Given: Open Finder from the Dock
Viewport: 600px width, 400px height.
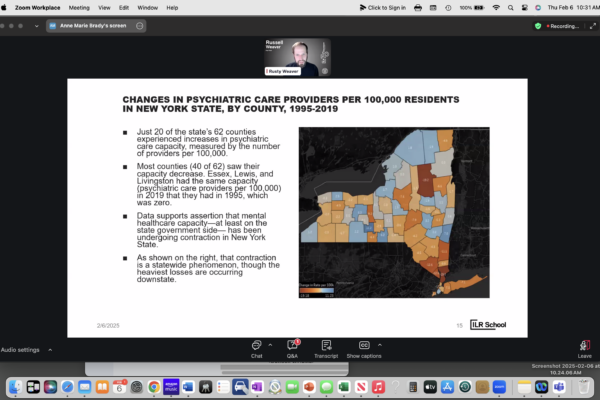Looking at the screenshot, I should point(14,386).
